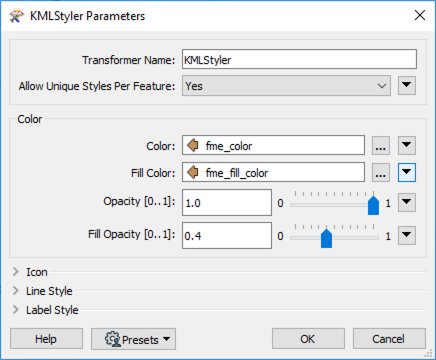Click the Fill Opacity slider handle
The width and height of the screenshot is (436, 360).
[x=326, y=238]
